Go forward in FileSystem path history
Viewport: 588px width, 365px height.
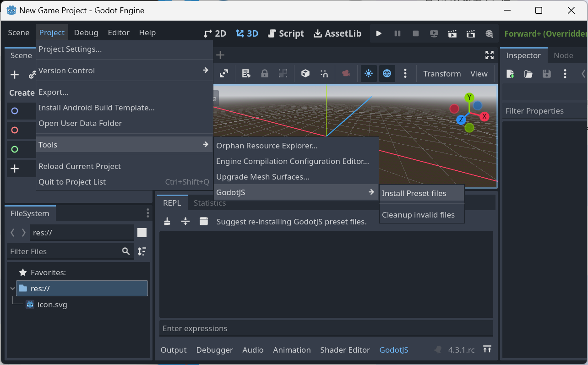(x=24, y=233)
